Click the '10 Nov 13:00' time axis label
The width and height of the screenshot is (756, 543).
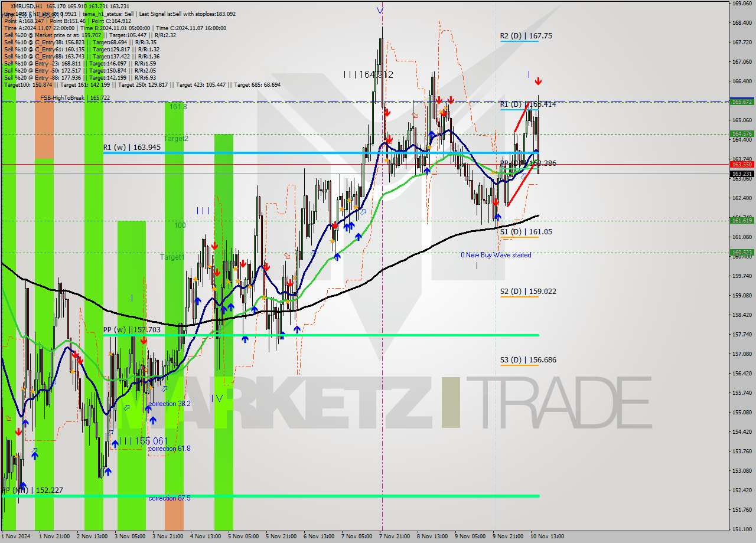[547, 537]
